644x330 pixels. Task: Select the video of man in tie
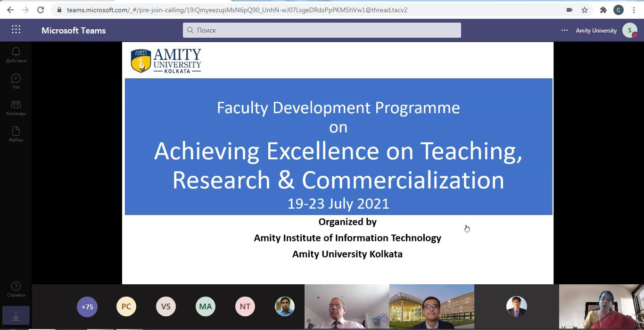tap(347, 306)
